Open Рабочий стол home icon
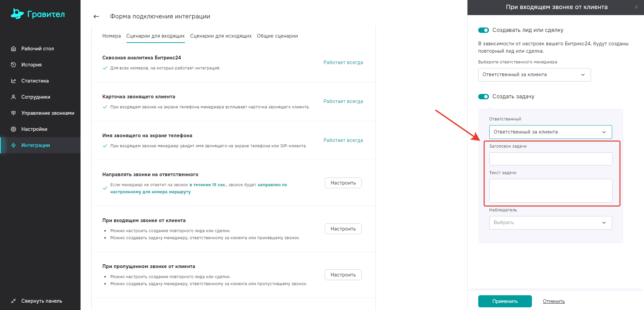The width and height of the screenshot is (644, 310). point(13,49)
